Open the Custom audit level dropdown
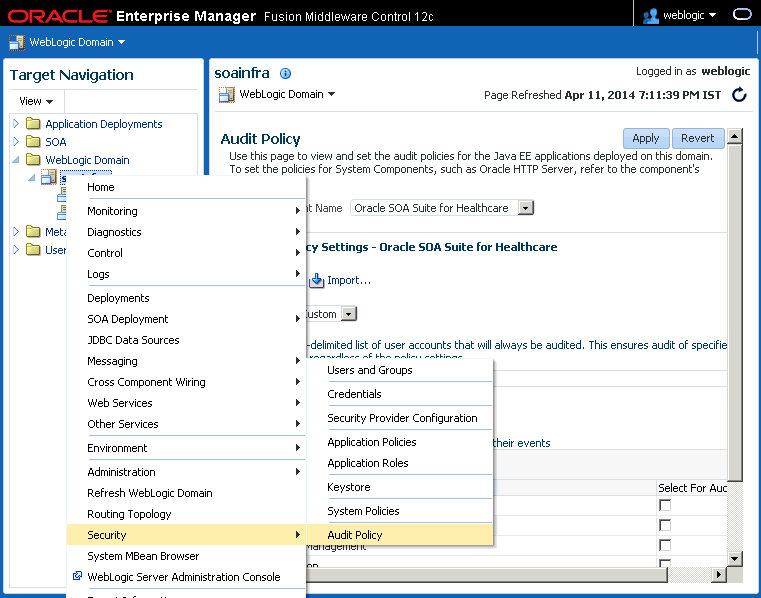The image size is (761, 598). [348, 314]
